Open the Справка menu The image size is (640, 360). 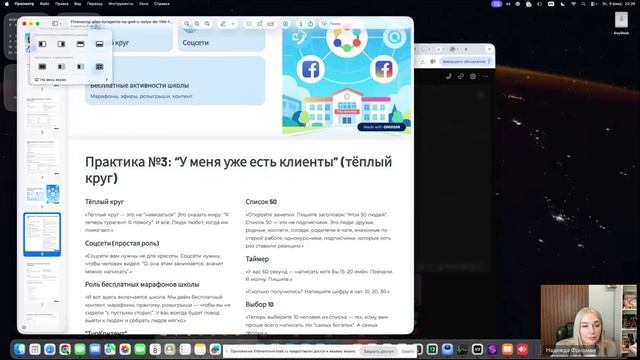coord(162,4)
